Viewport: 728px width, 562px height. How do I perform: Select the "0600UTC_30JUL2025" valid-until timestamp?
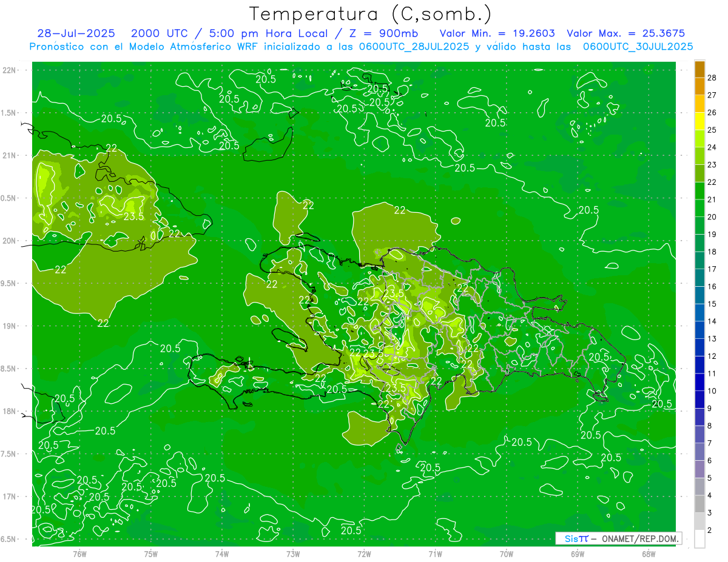(x=638, y=46)
